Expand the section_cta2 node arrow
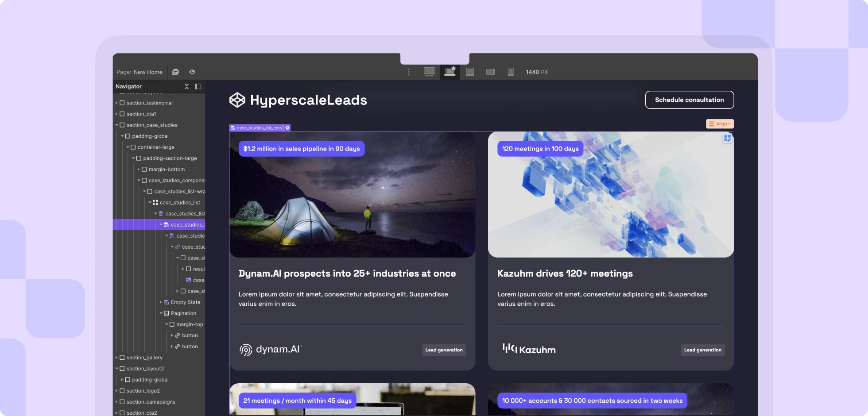The height and width of the screenshot is (416, 868). [116, 413]
